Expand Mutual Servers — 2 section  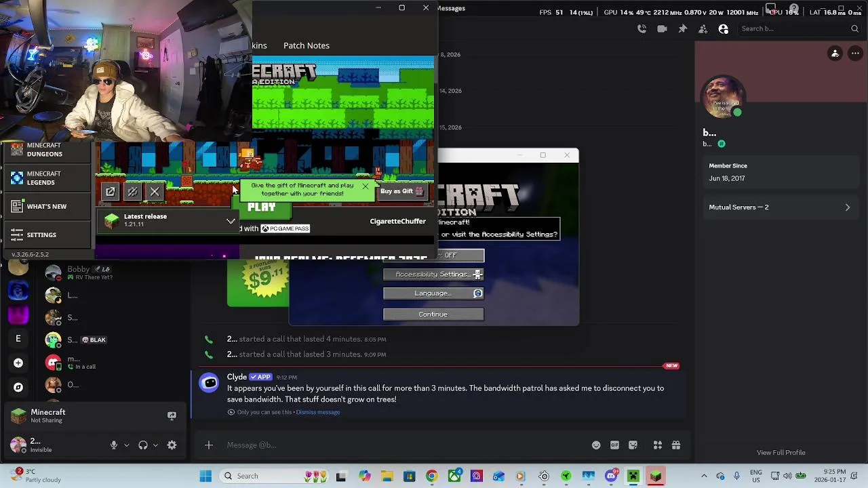[780, 207]
